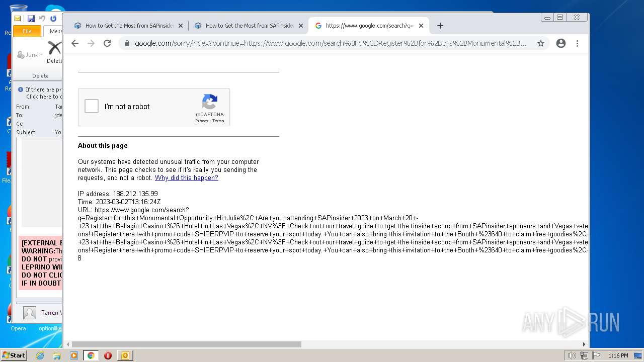Switch to Outlook via the taskbar
Viewport: 644px width, 362px height.
point(125,355)
